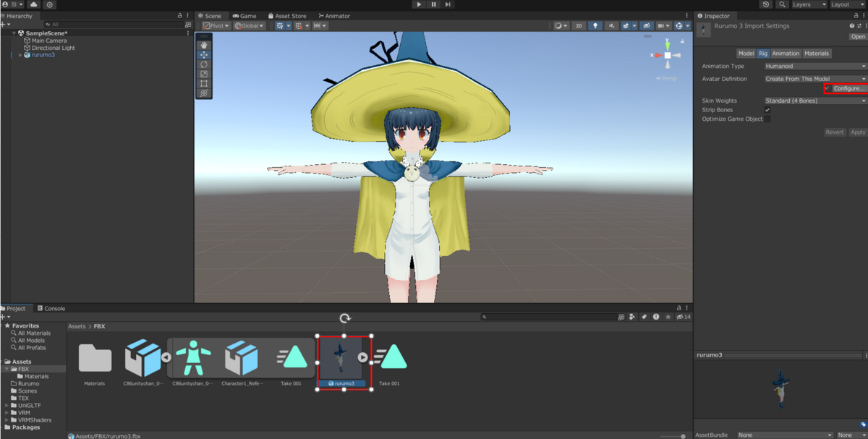
Task: Switch to the Game tab
Action: 244,15
